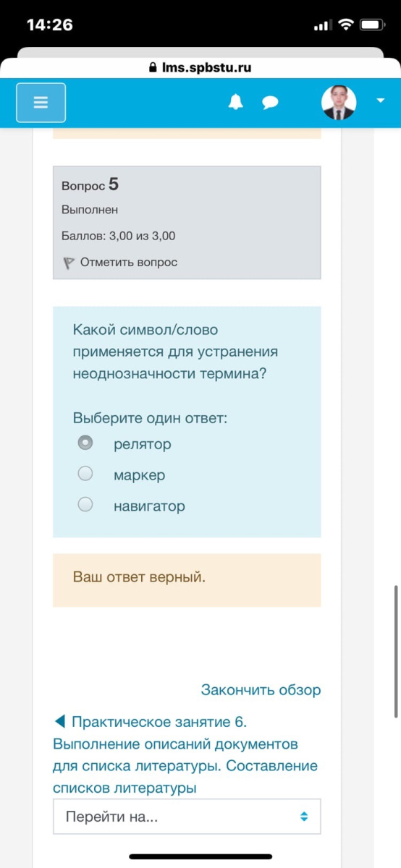Click the page scrollbar on right edge
The height and width of the screenshot is (868, 401).
click(x=396, y=651)
